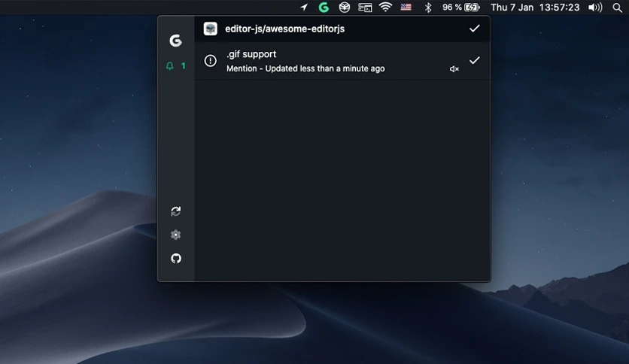Refresh notifications with the sync icon
Viewport: 629px width, 364px height.
(176, 211)
